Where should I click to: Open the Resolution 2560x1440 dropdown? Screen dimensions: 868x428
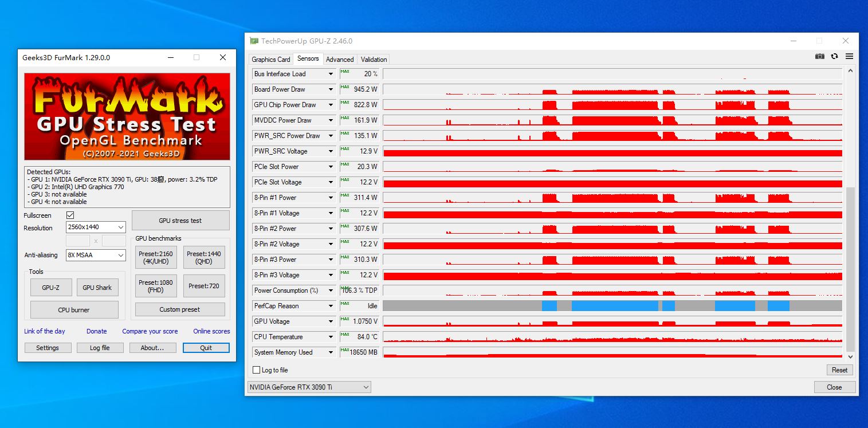(96, 227)
